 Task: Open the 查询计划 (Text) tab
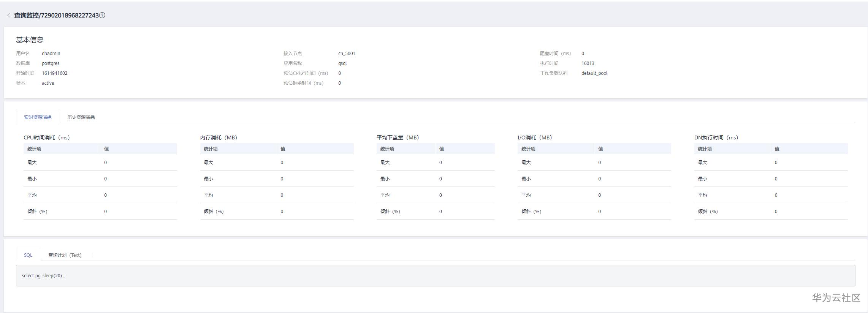pos(65,255)
